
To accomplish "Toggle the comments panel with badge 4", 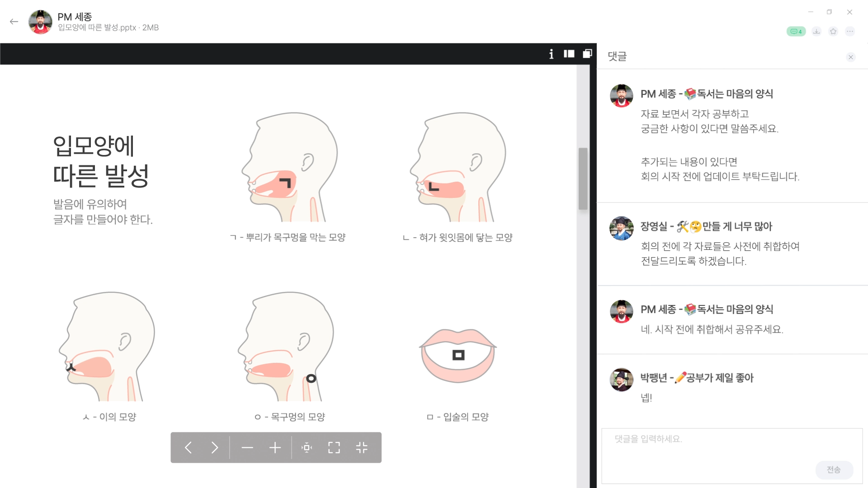I will (x=796, y=31).
